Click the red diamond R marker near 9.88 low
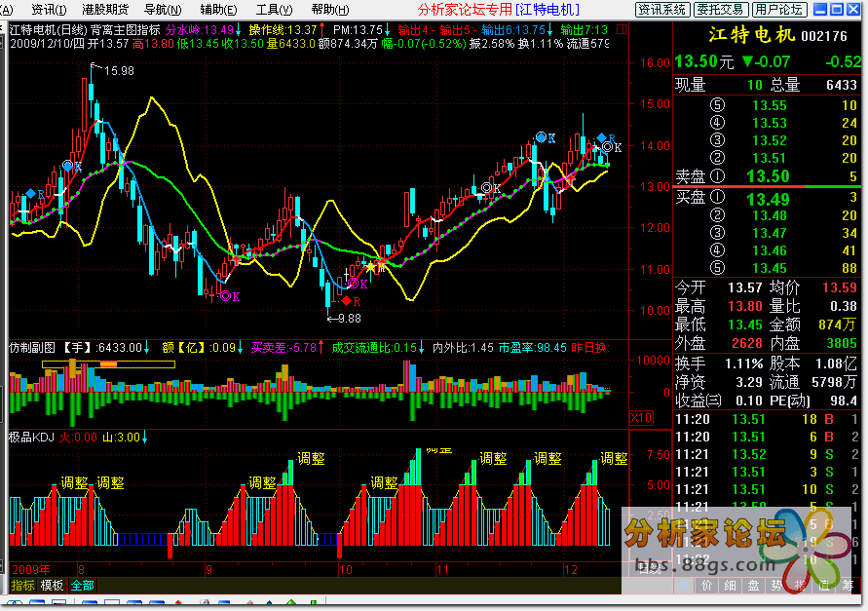868x611 pixels. pyautogui.click(x=347, y=301)
